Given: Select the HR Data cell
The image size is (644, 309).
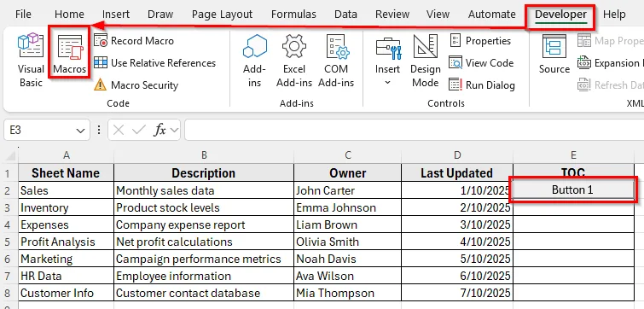Looking at the screenshot, I should (x=66, y=276).
